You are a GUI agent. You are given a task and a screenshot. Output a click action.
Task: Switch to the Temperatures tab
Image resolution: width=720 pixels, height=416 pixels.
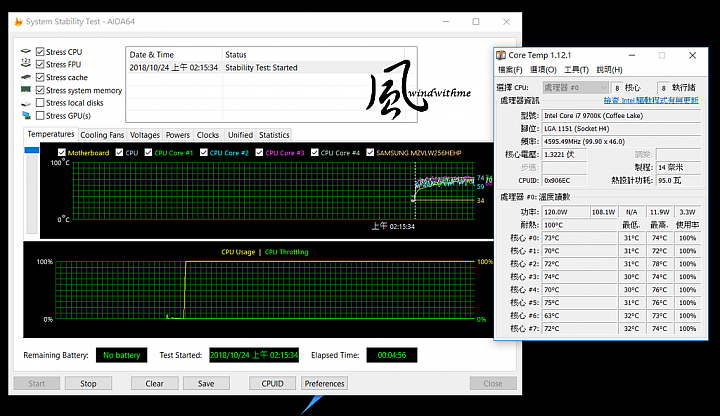tap(51, 134)
